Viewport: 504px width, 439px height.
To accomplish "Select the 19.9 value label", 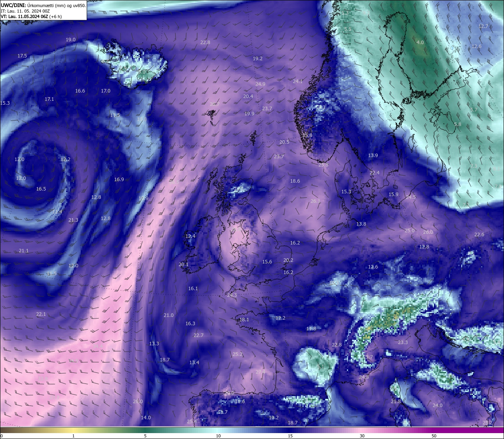I will pos(249,114).
